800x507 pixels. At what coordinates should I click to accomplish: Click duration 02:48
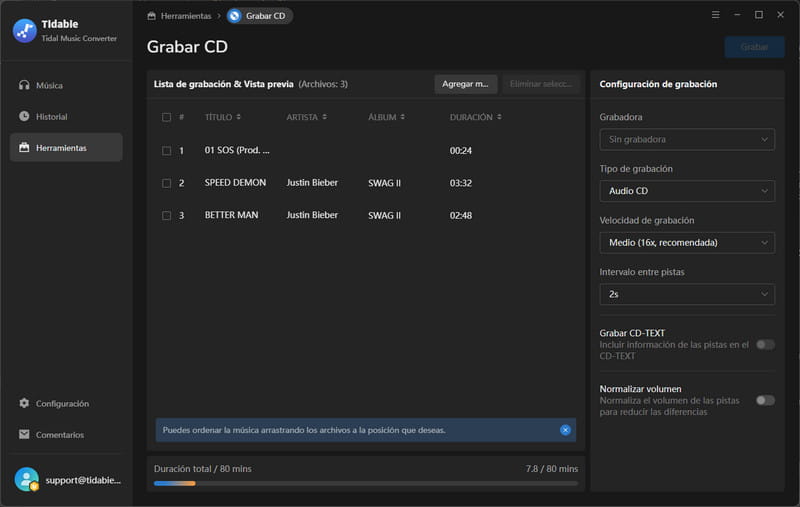460,216
